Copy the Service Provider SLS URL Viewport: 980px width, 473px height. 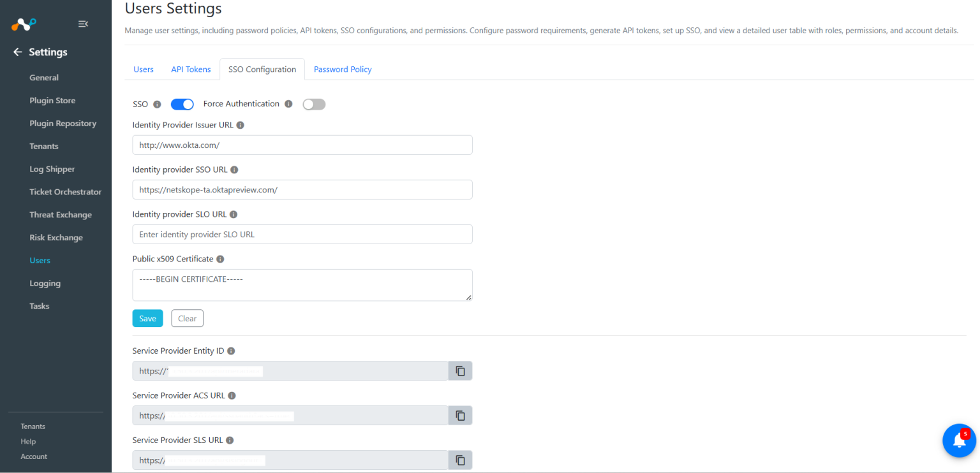pos(460,460)
